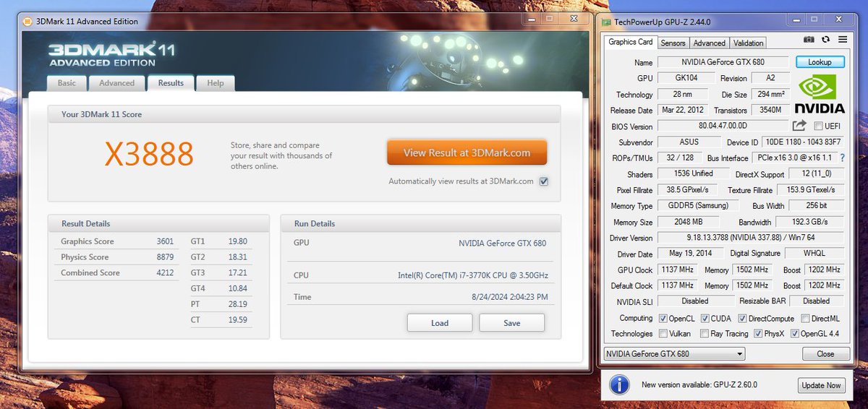This screenshot has width=868, height=409.
Task: Open the Advanced tab in GPU-Z
Action: [709, 43]
